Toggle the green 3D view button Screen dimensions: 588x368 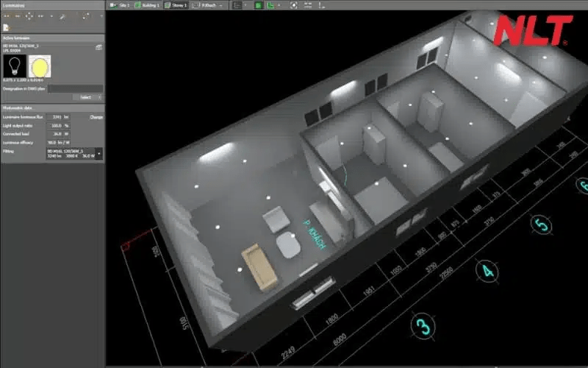pyautogui.click(x=259, y=4)
